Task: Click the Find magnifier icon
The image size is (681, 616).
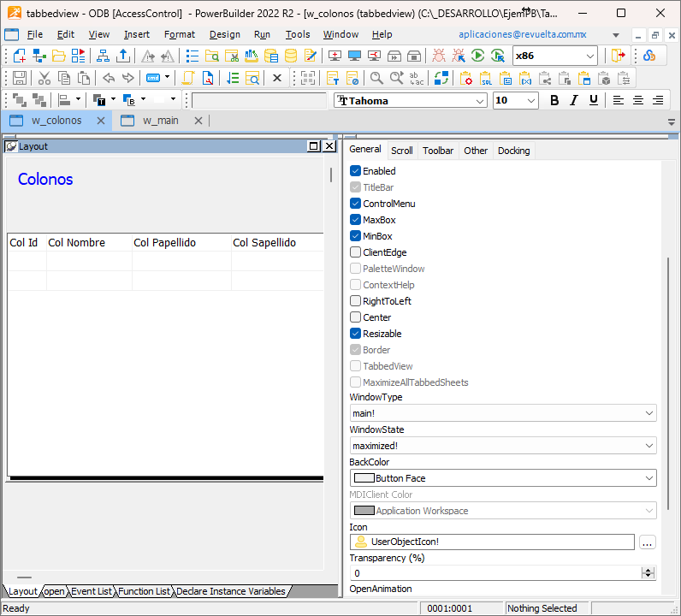Action: tap(376, 78)
